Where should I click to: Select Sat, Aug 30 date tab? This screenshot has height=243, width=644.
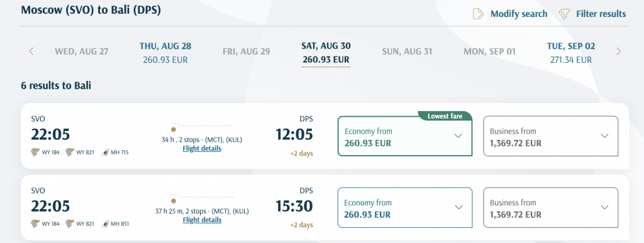(x=326, y=53)
